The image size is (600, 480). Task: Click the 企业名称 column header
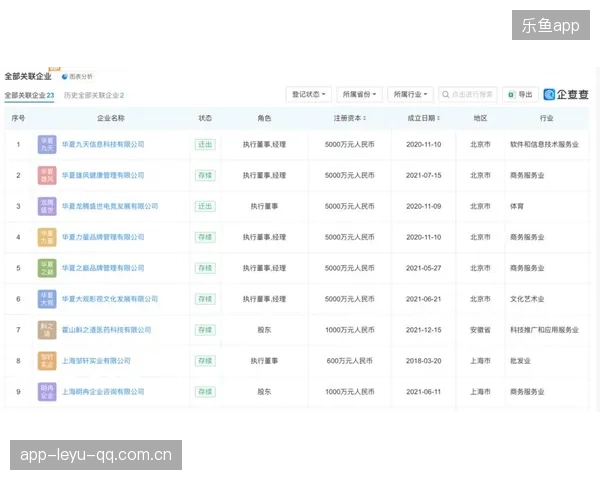tap(111, 118)
